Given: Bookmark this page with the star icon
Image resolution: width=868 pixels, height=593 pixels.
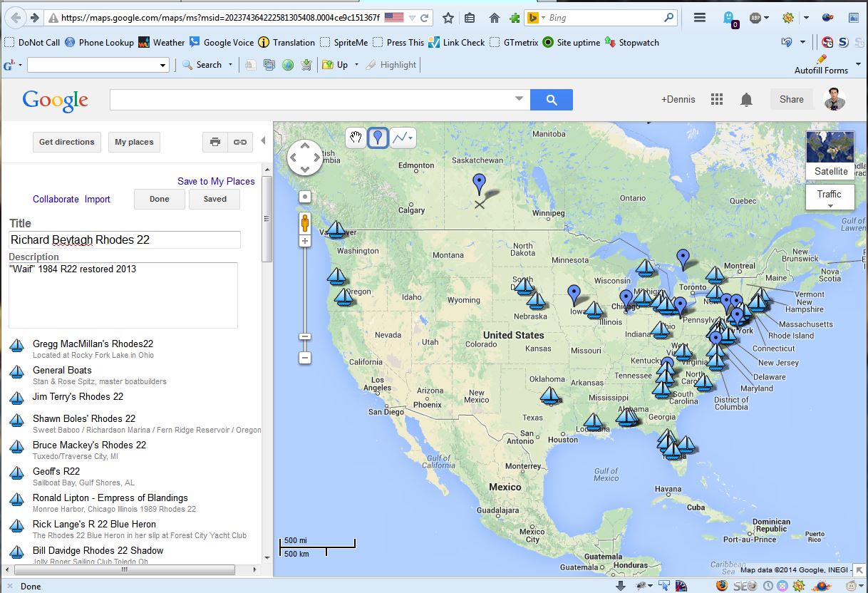Looking at the screenshot, I should point(448,17).
